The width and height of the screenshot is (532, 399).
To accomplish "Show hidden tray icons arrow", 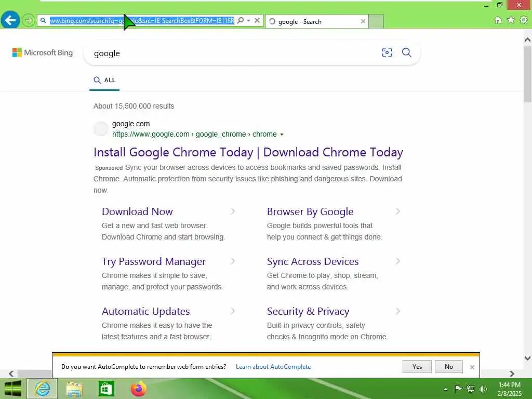I will click(x=445, y=389).
